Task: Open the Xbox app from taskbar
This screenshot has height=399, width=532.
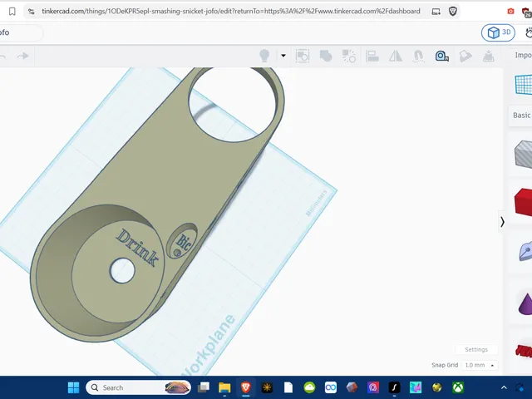Action: click(458, 387)
